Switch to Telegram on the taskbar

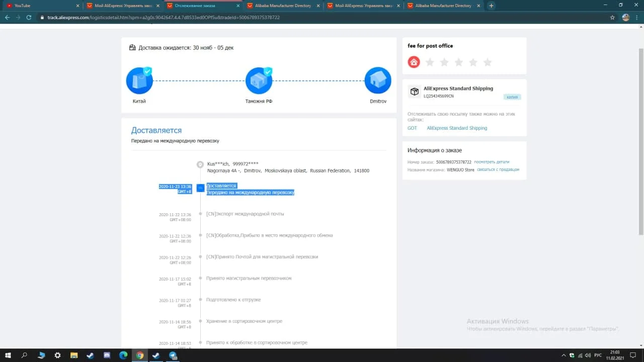coord(173,355)
